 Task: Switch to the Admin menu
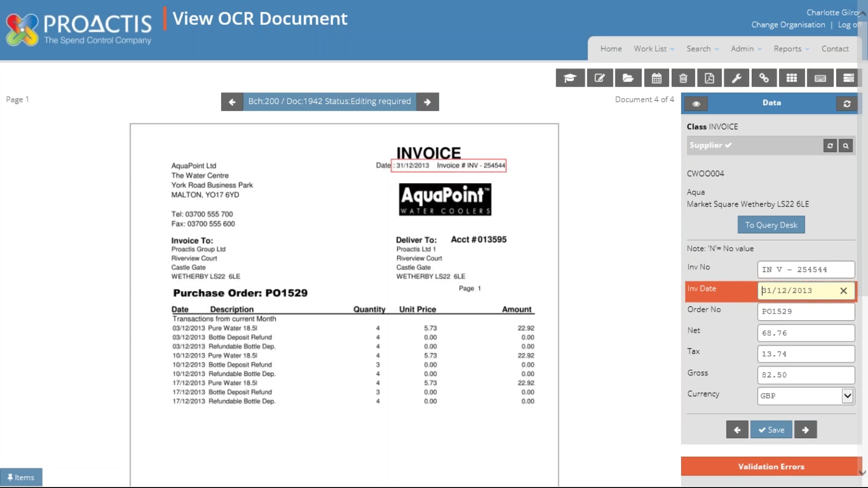(745, 48)
